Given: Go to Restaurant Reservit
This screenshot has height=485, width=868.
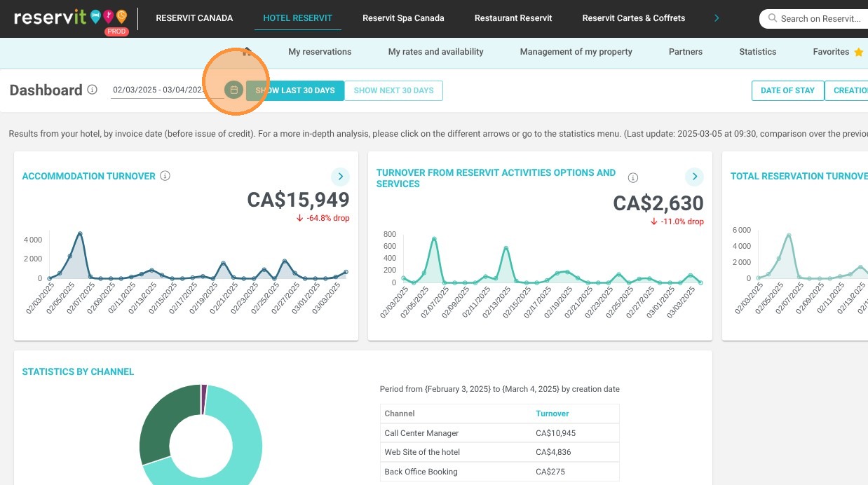Looking at the screenshot, I should [513, 18].
